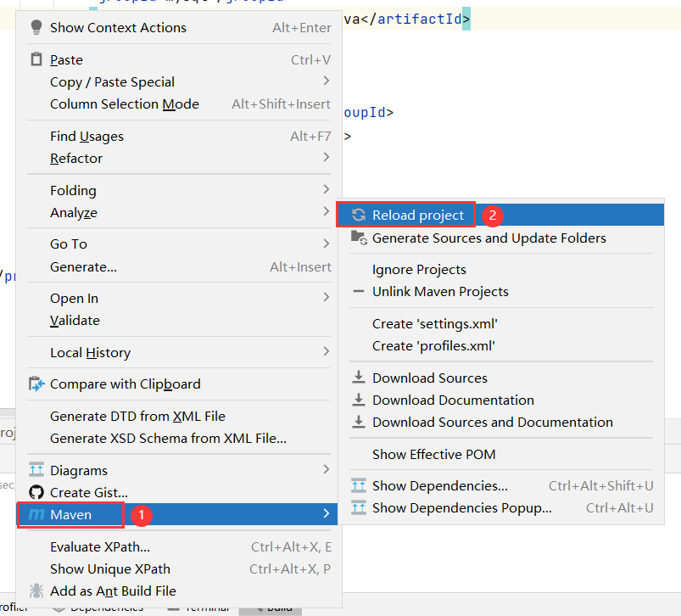
Task: Click the Compare with Clipboard icon
Action: pos(36,384)
